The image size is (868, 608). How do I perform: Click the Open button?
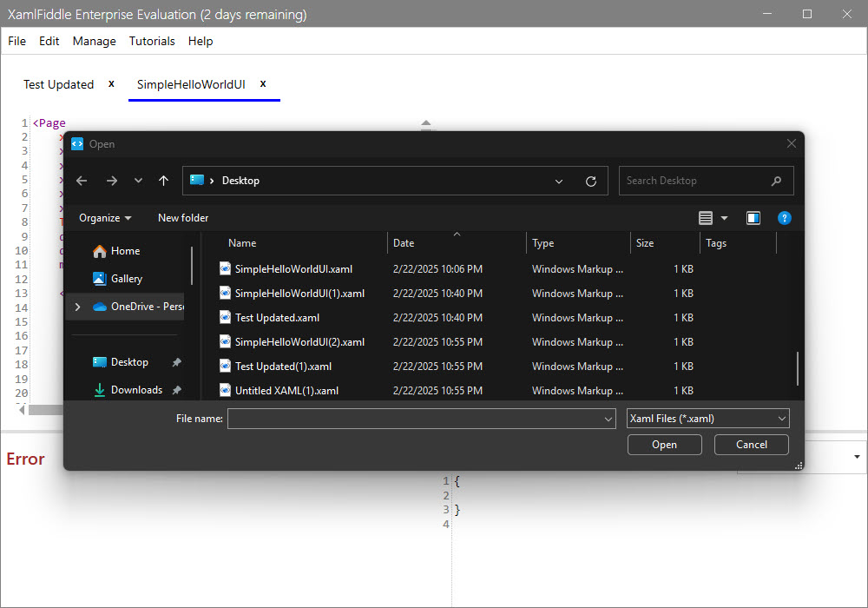pos(664,445)
